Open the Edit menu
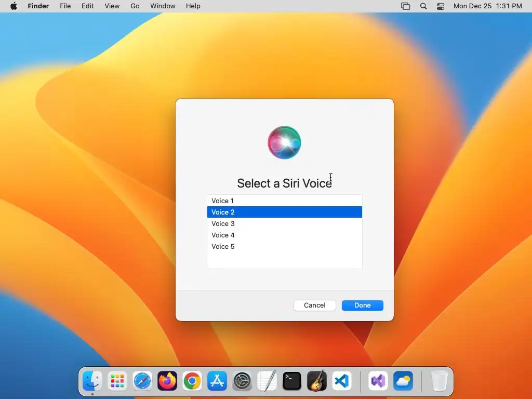The image size is (532, 399). click(x=87, y=6)
